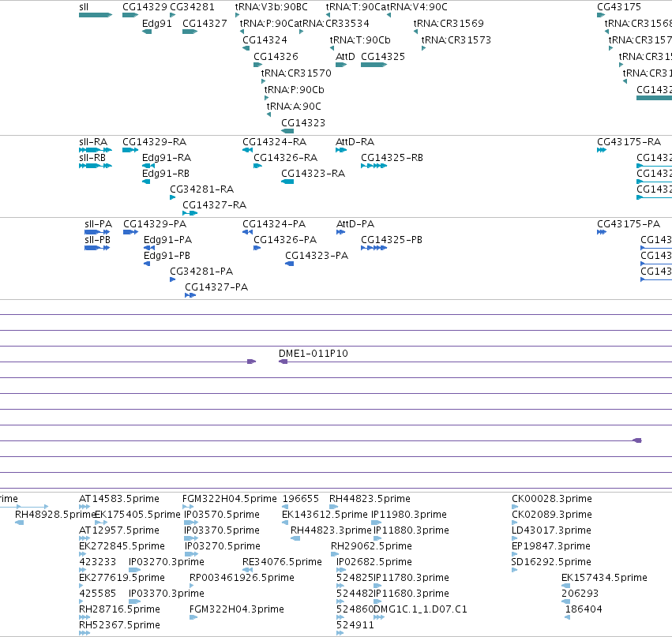Select LD43017.3prime EST label
672x637 pixels.
551,530
